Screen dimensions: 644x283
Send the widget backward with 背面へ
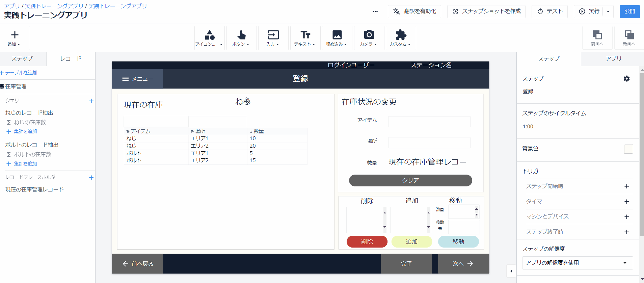[629, 38]
